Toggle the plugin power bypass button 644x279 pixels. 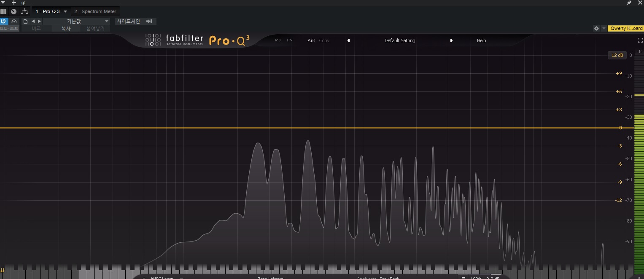[4, 21]
